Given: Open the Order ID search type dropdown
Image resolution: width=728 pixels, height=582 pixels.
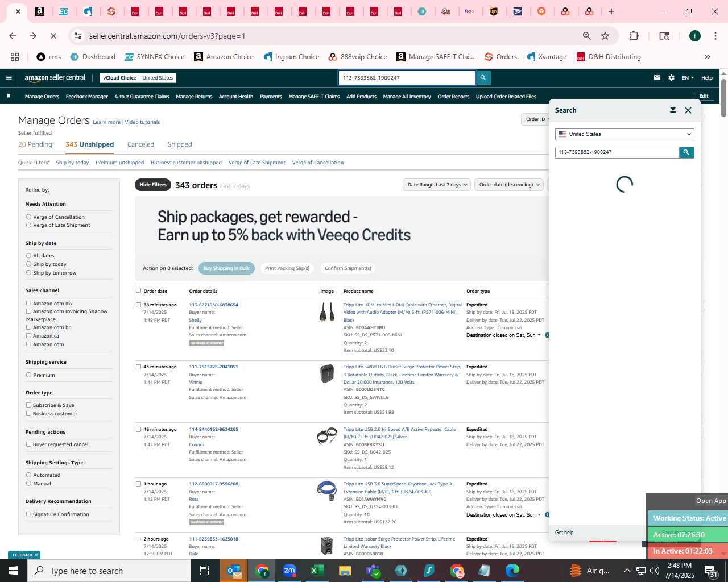Looking at the screenshot, I should click(x=535, y=119).
